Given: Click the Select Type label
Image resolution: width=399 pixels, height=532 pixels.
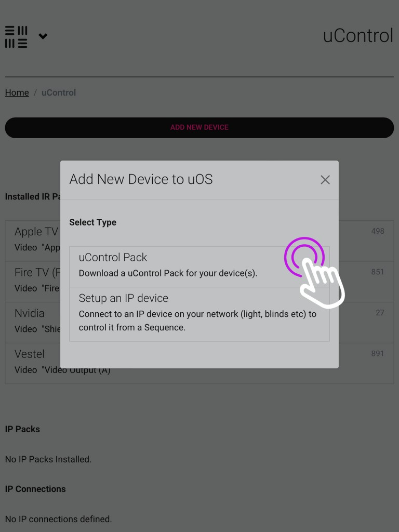Looking at the screenshot, I should point(93,222).
